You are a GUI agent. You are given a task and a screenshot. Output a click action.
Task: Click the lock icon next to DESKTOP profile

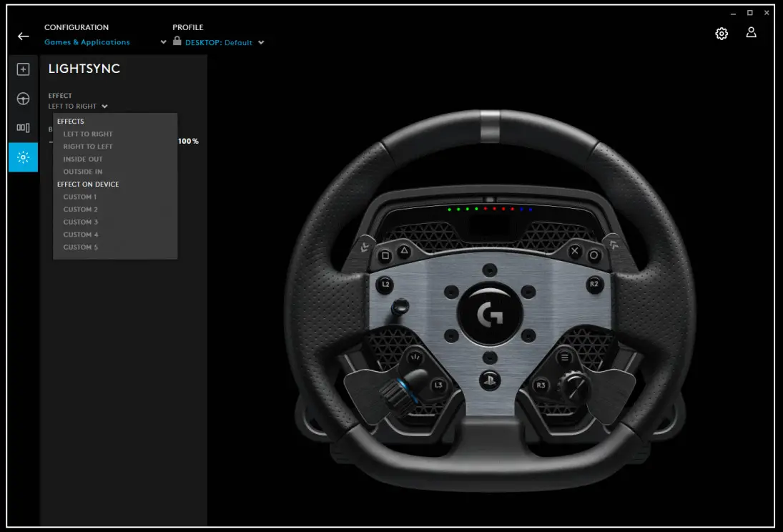177,41
